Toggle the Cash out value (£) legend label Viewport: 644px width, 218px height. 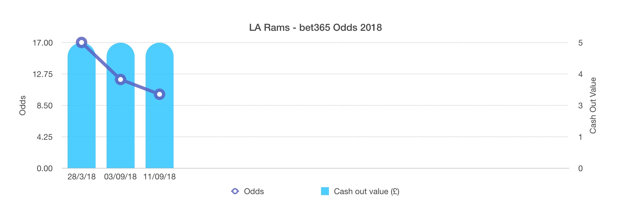click(366, 191)
